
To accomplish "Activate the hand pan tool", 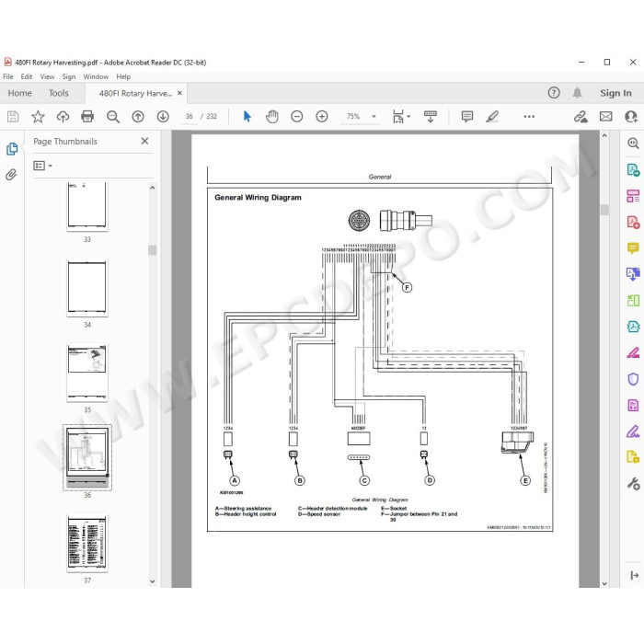I will [x=272, y=117].
